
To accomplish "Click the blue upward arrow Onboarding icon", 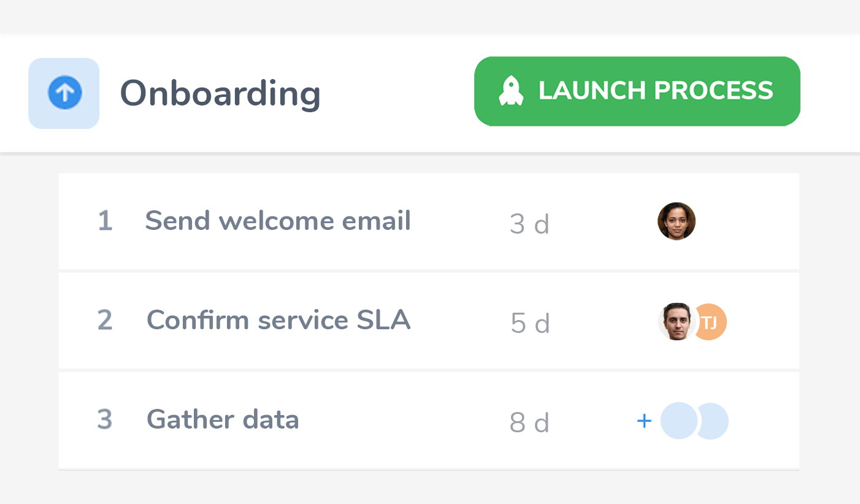I will pyautogui.click(x=64, y=93).
